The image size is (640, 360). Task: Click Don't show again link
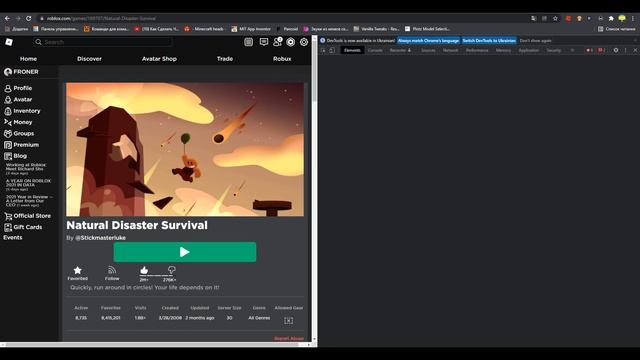536,40
